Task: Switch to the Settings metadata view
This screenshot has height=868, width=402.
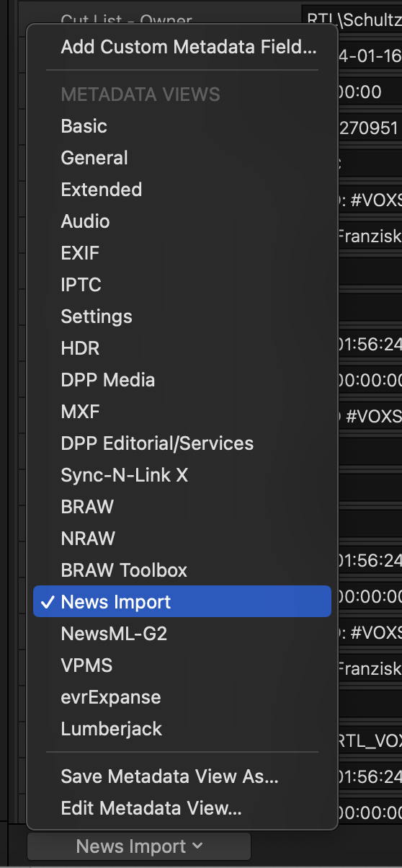Action: click(182, 316)
